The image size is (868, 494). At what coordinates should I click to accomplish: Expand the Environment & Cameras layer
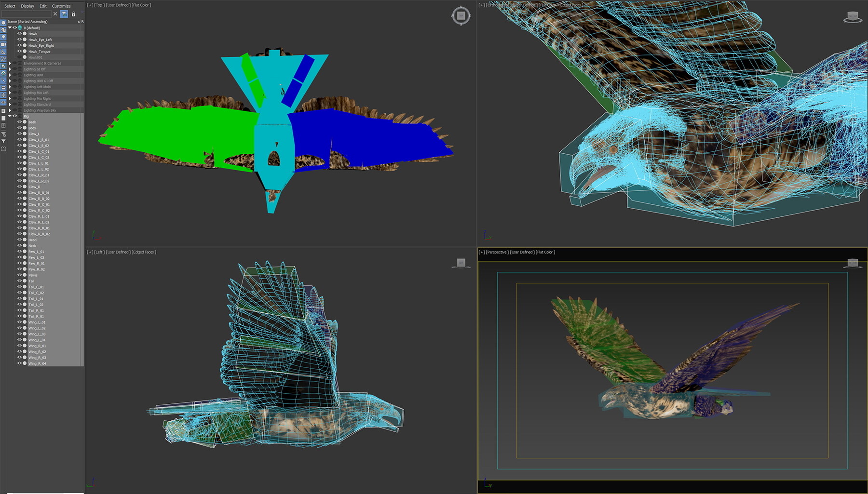click(x=10, y=64)
